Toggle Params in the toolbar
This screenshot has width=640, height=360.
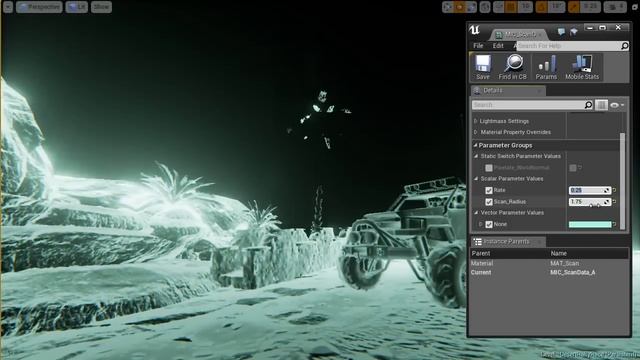pyautogui.click(x=546, y=67)
